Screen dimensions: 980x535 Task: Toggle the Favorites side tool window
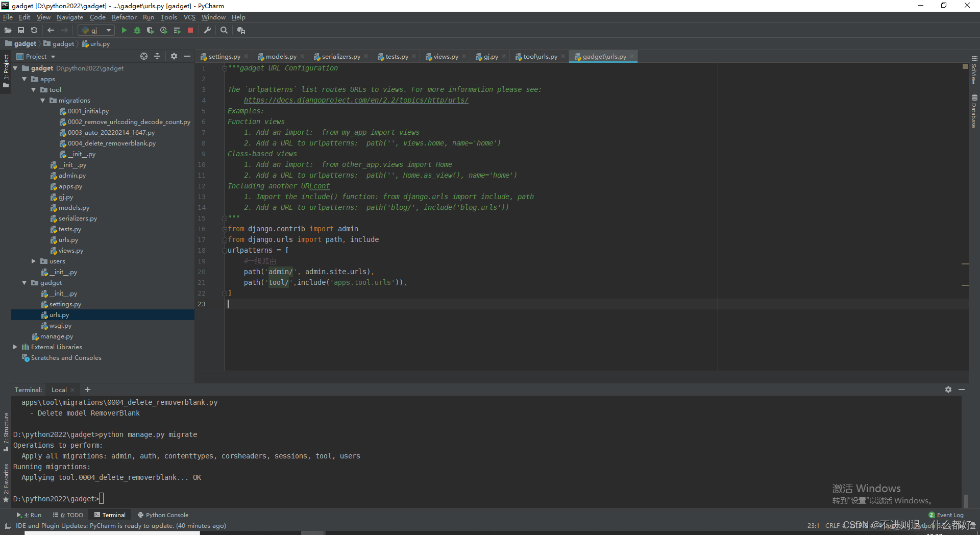pos(6,483)
